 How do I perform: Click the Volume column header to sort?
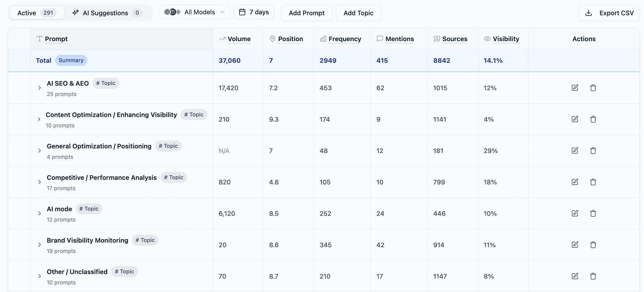(x=239, y=39)
